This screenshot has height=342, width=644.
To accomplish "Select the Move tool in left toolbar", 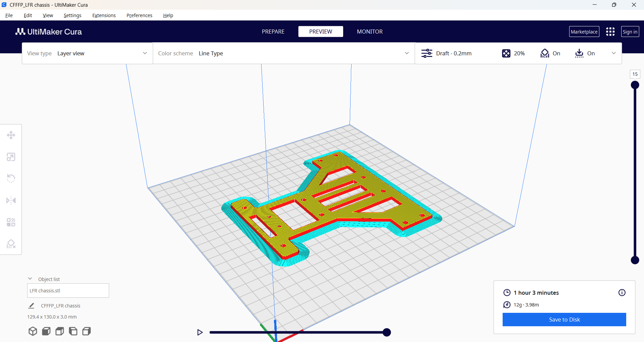I will pyautogui.click(x=11, y=135).
